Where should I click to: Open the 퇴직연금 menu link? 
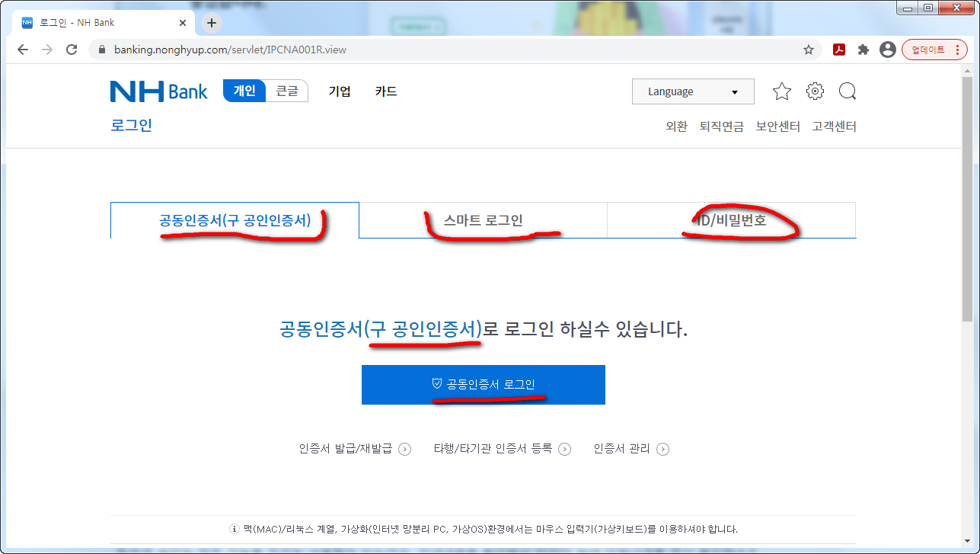[x=722, y=126]
